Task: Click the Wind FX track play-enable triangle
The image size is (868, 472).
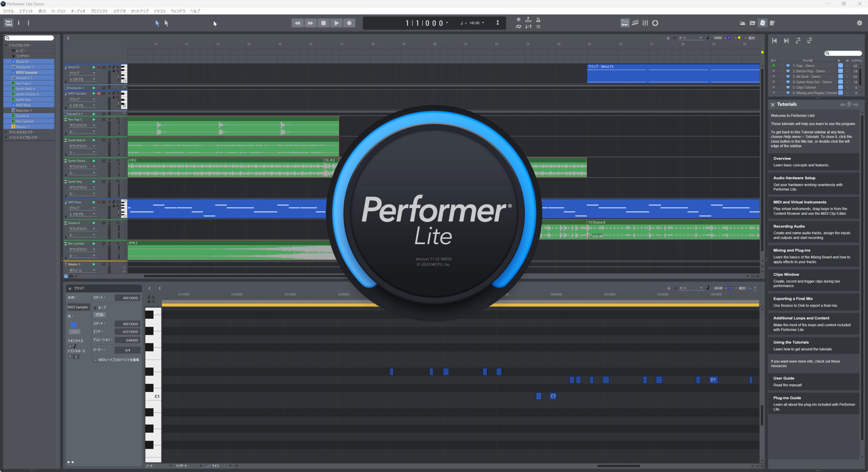Action: [94, 67]
